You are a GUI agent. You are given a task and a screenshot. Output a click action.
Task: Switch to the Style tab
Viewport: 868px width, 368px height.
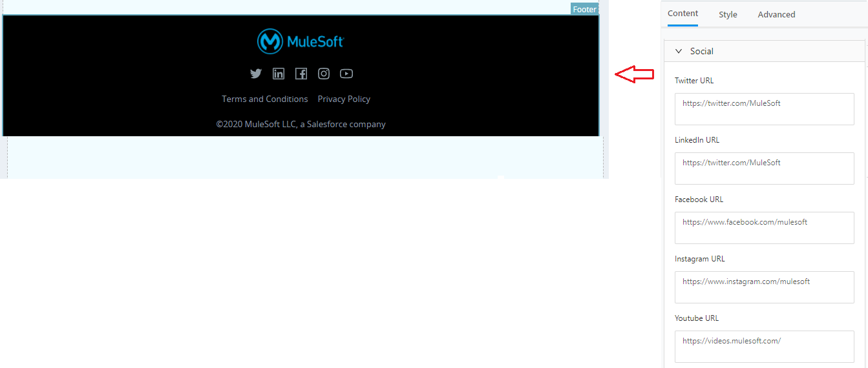728,14
